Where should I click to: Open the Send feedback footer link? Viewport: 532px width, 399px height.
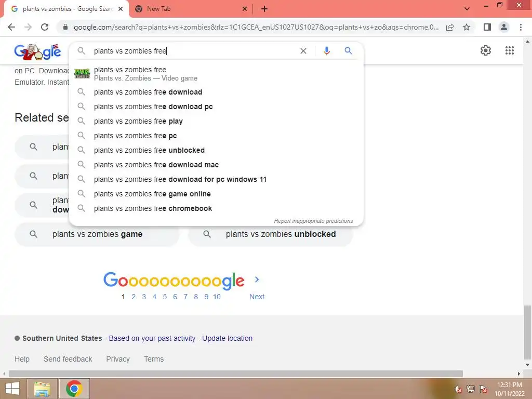(68, 359)
